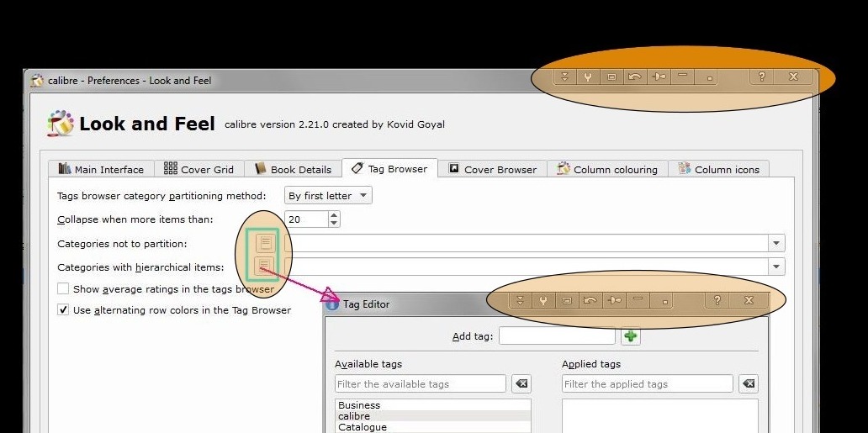Click the Categories with hierarchical items field

click(527, 267)
